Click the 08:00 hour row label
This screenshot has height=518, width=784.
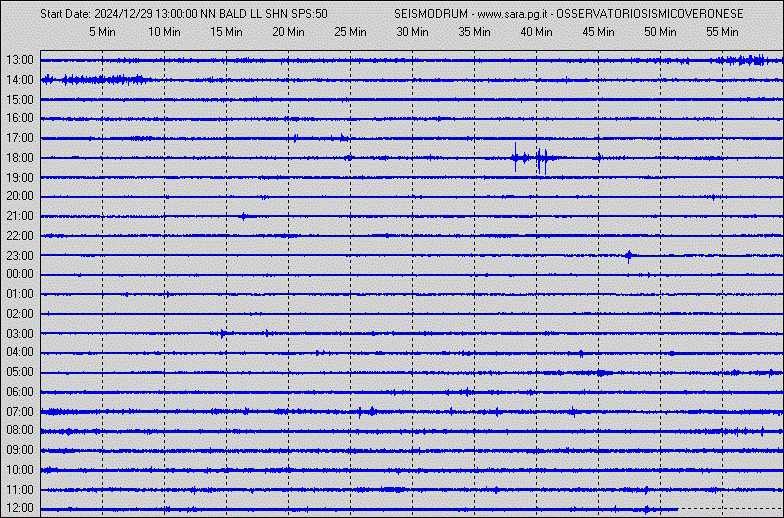coord(20,430)
